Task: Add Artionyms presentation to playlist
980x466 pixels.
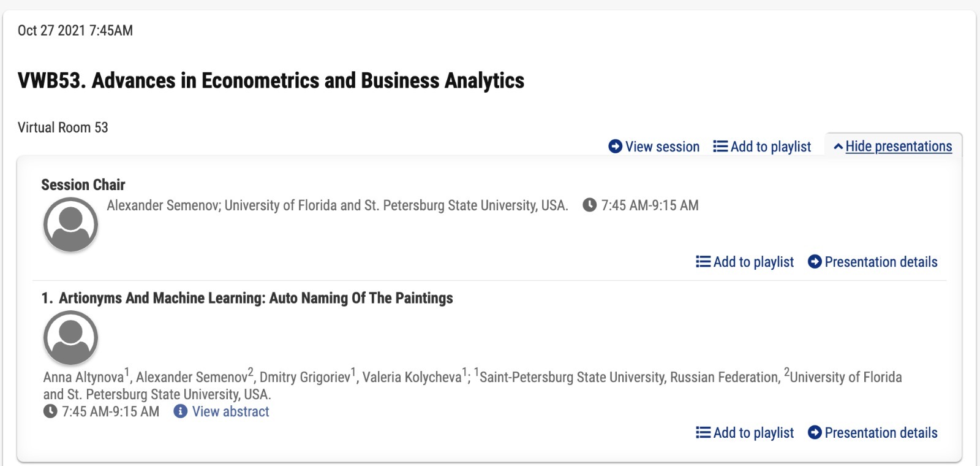Action: click(x=745, y=433)
